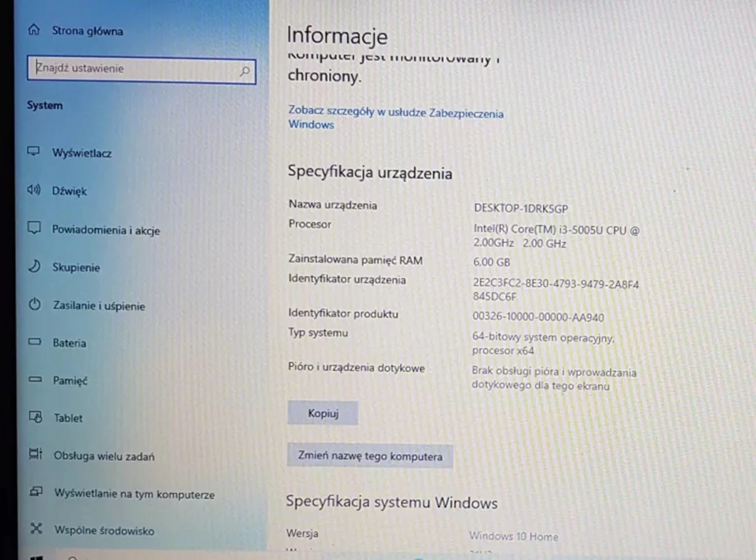This screenshot has width=756, height=560.
Task: Select the Wyświetlacz monitor icon
Action: pos(33,151)
